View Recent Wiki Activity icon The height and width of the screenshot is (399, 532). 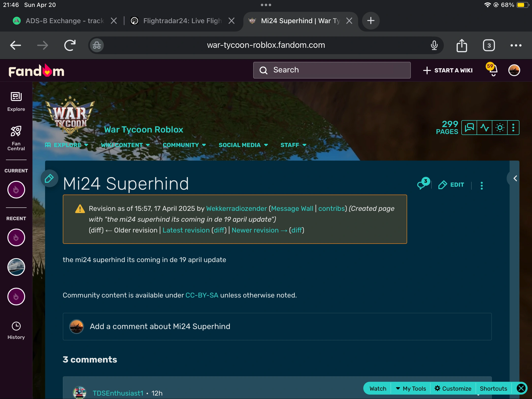click(484, 128)
